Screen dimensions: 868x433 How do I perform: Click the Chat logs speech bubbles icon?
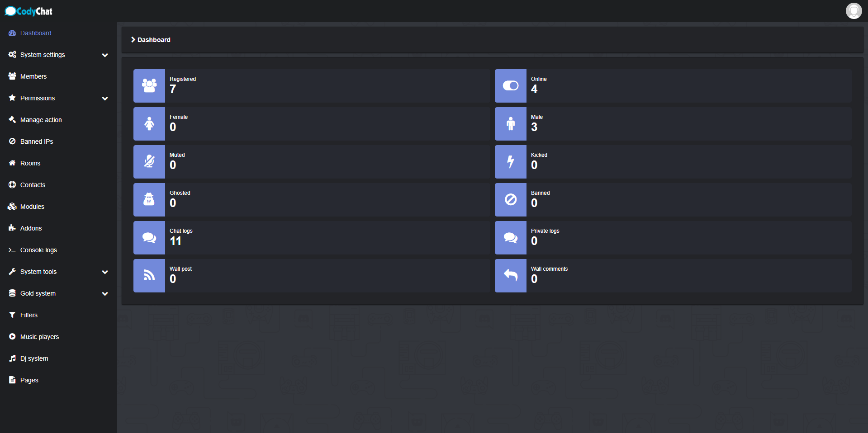coord(149,238)
